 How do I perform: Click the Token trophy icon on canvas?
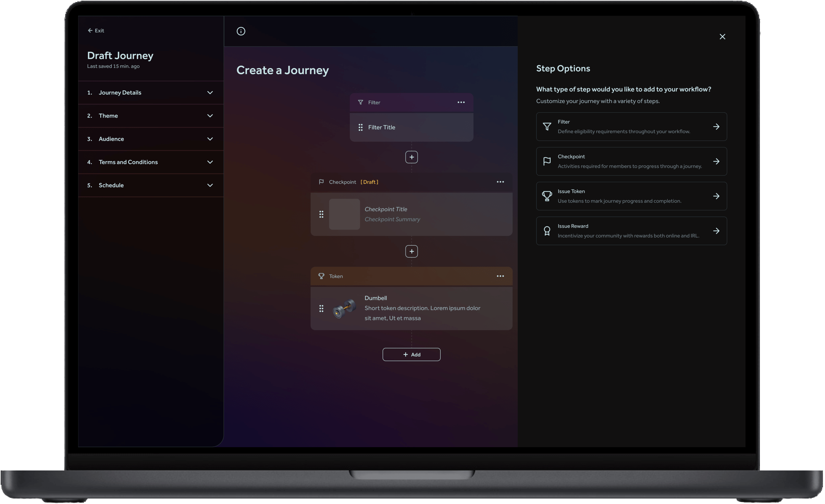click(321, 276)
